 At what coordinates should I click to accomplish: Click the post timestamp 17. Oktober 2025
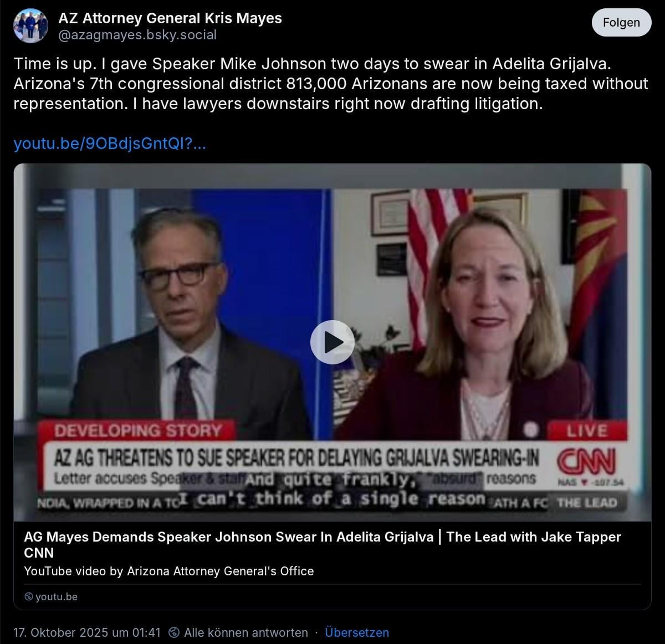(x=87, y=632)
